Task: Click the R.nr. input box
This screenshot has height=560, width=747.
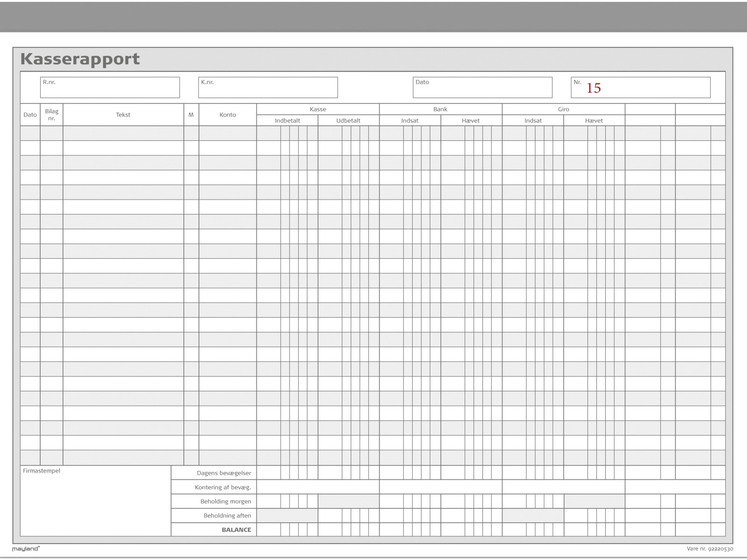Action: tap(110, 88)
